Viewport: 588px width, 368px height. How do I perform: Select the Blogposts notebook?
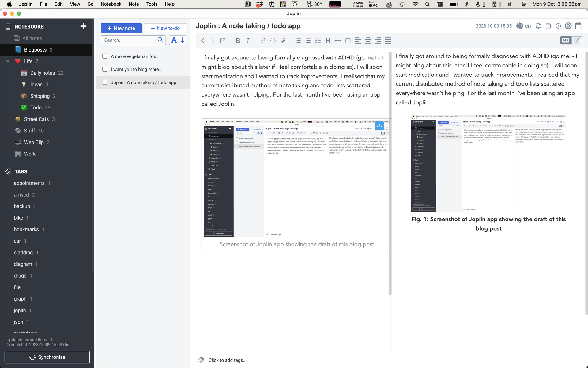(35, 50)
